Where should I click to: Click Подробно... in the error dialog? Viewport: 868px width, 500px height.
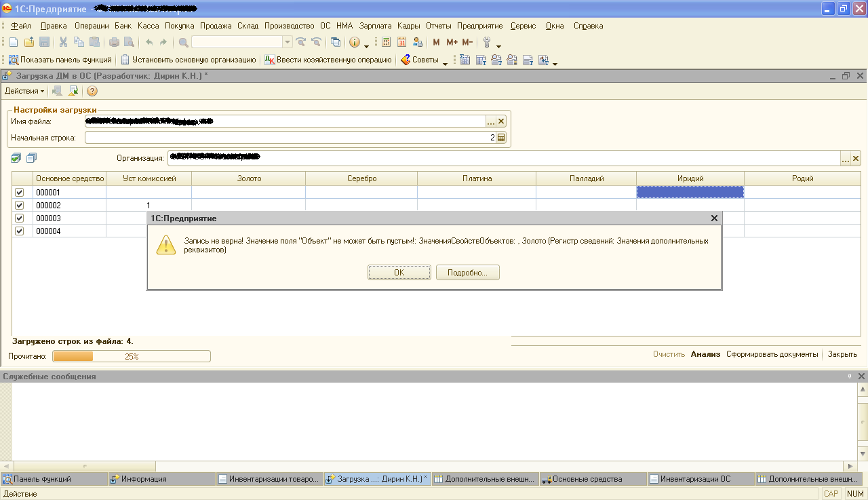[467, 272]
